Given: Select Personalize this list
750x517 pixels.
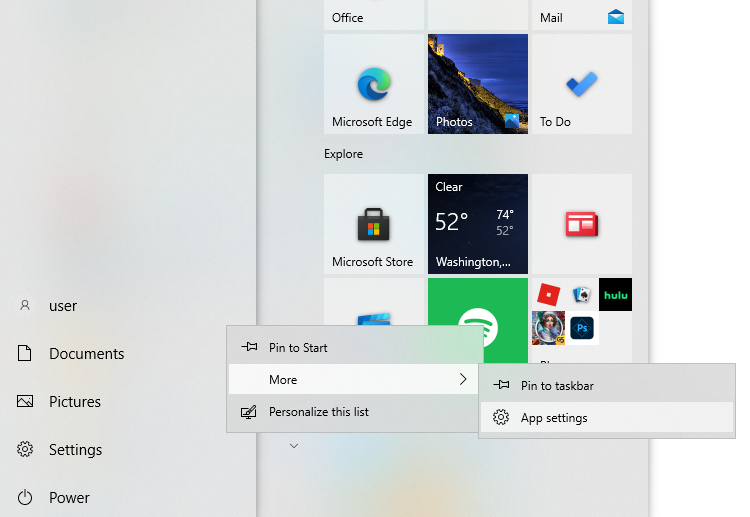Looking at the screenshot, I should [x=353, y=411].
